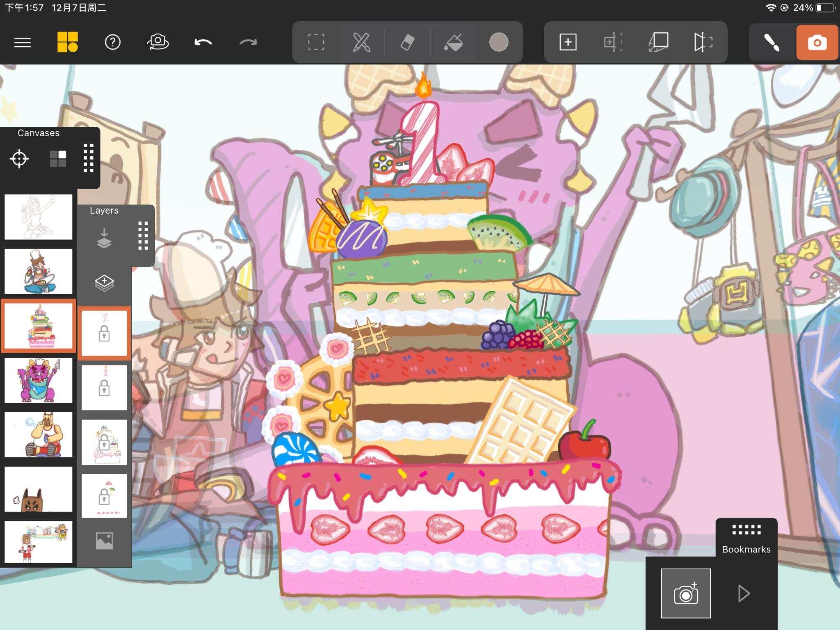Tap the help question mark icon

click(x=112, y=42)
